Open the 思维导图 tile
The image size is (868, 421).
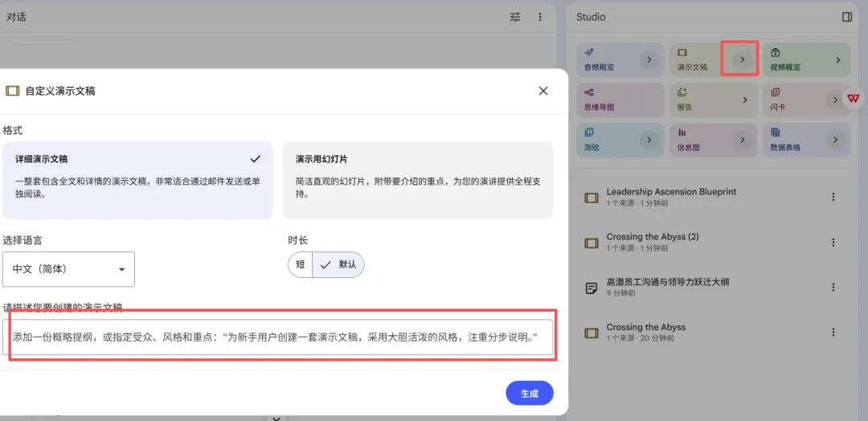coord(620,100)
